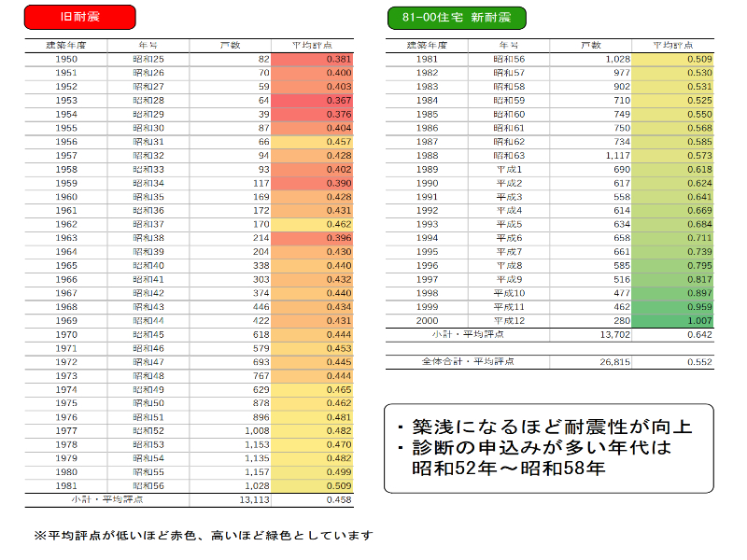Select the 1,117 count cell for 1988
Image resolution: width=747 pixels, height=560 pixels.
tap(590, 155)
